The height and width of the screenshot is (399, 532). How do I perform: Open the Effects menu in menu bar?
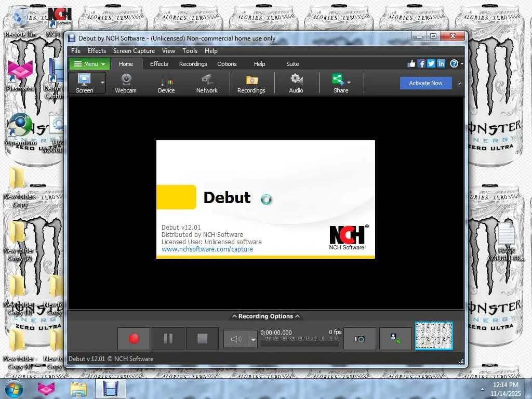tap(97, 51)
